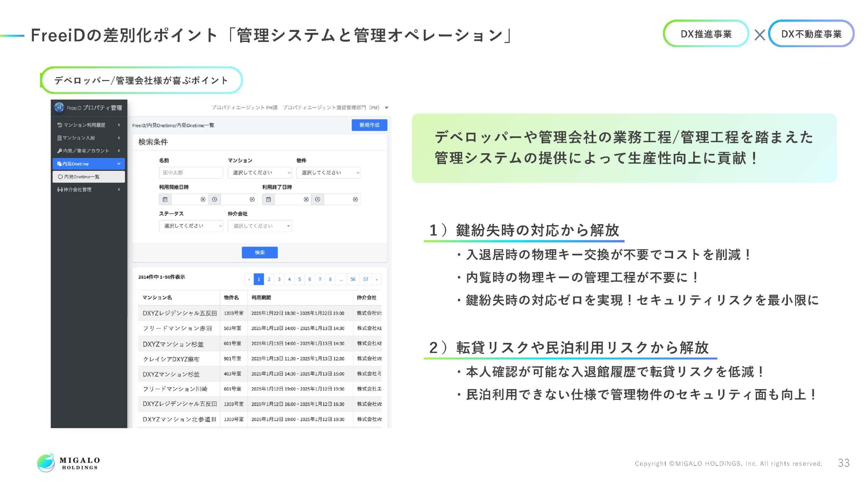Click the DXYZマンション北参道III row

[260, 419]
